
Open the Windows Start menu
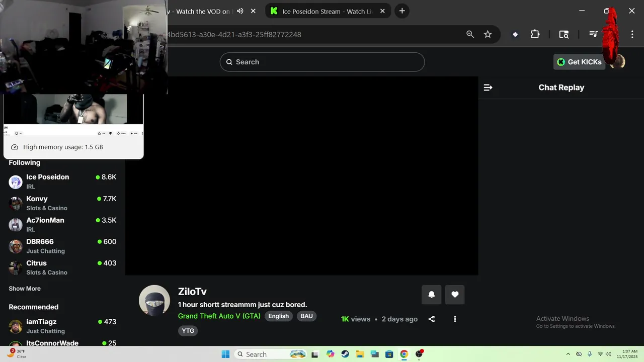225,354
